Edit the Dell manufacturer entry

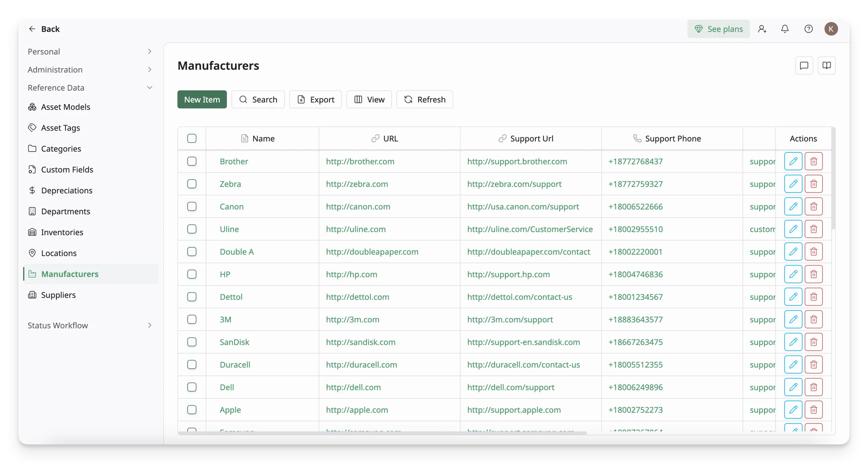click(x=793, y=387)
